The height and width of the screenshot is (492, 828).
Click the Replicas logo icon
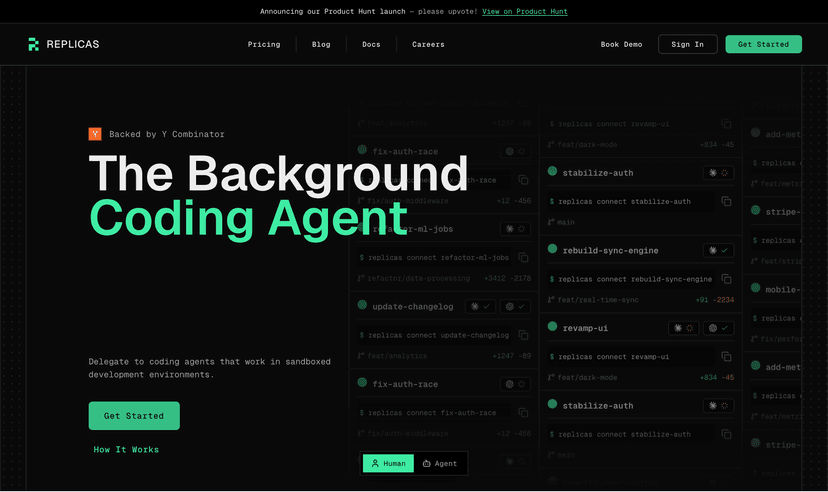pyautogui.click(x=33, y=44)
